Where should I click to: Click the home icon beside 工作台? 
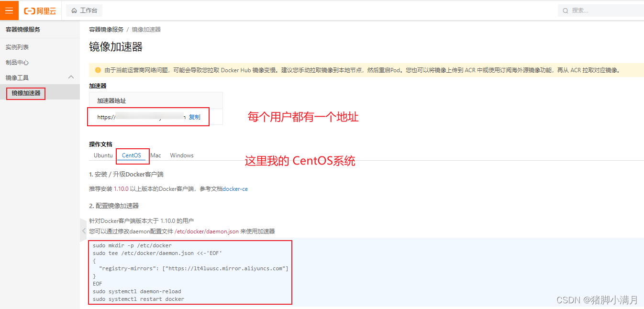click(74, 11)
